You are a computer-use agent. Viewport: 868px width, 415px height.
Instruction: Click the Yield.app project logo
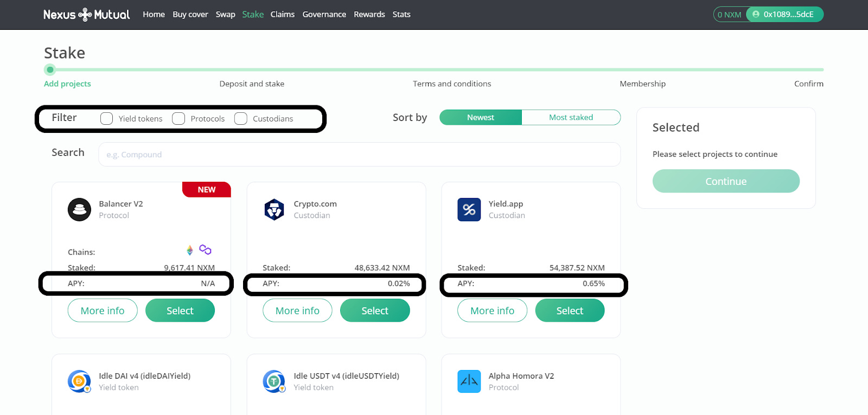[x=469, y=209]
